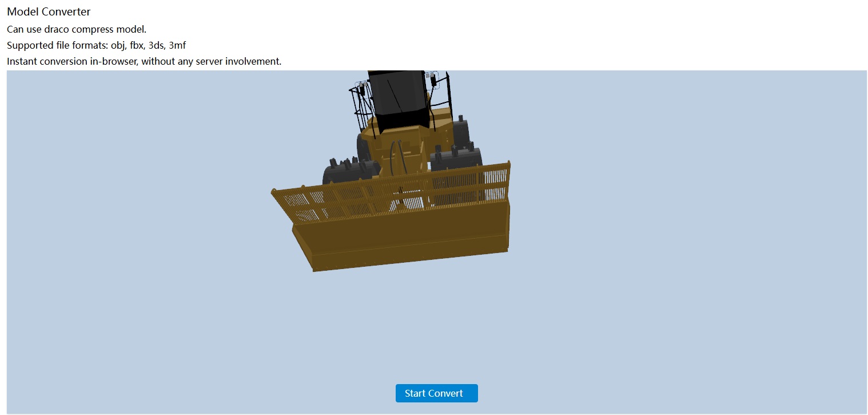Click the front right dark wheel
This screenshot has height=415, width=868.
point(457,157)
